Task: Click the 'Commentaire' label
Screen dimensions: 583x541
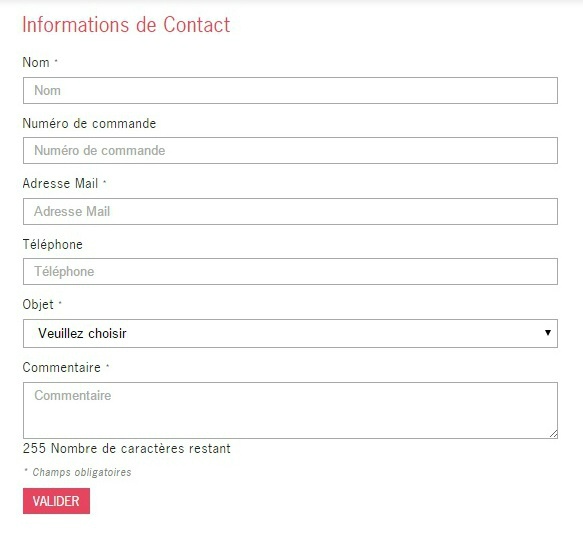Action: [61, 367]
